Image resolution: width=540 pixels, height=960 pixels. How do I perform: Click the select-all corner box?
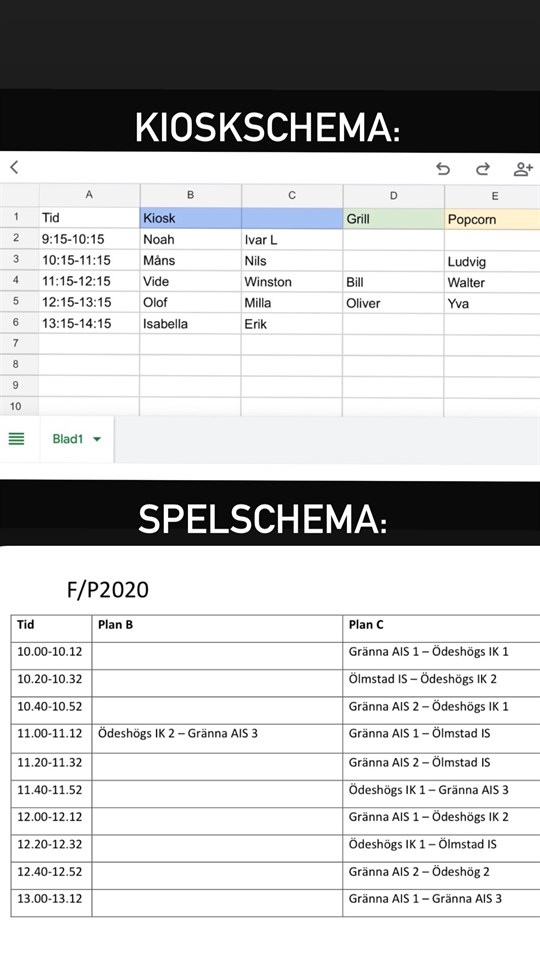click(x=19, y=195)
